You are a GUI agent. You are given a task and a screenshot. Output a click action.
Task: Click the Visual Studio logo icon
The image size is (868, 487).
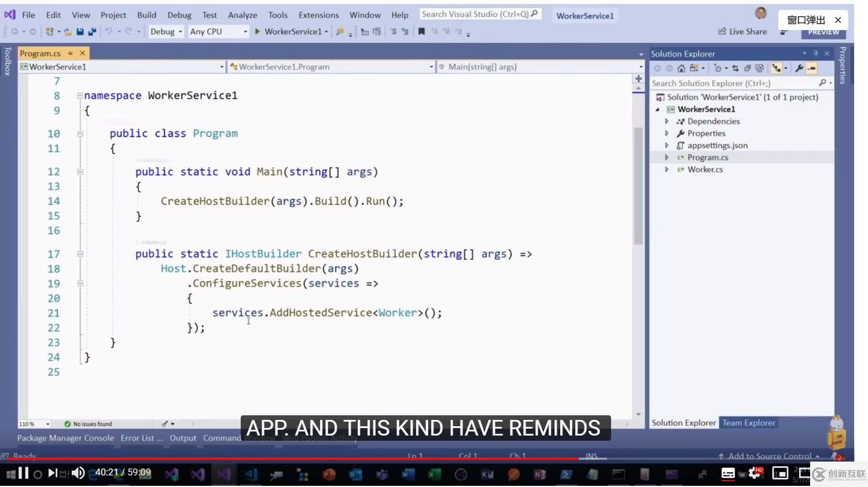pos(10,14)
